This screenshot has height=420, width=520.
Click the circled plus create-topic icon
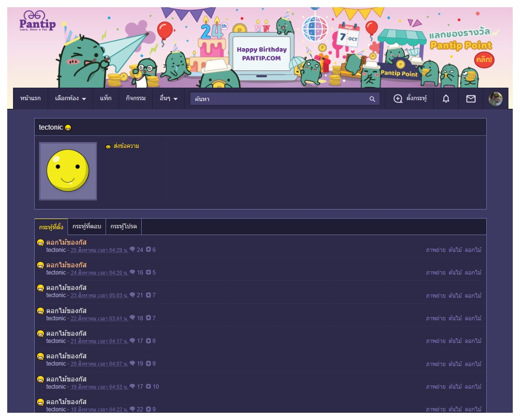click(398, 98)
